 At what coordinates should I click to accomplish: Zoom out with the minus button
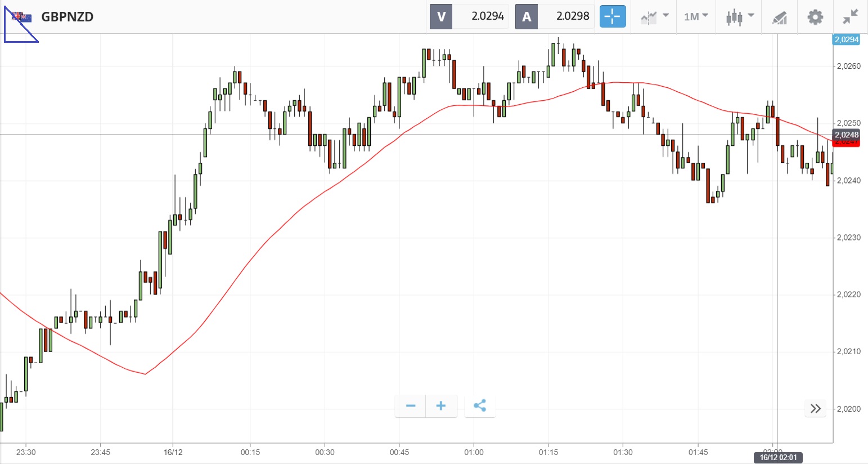click(x=411, y=406)
